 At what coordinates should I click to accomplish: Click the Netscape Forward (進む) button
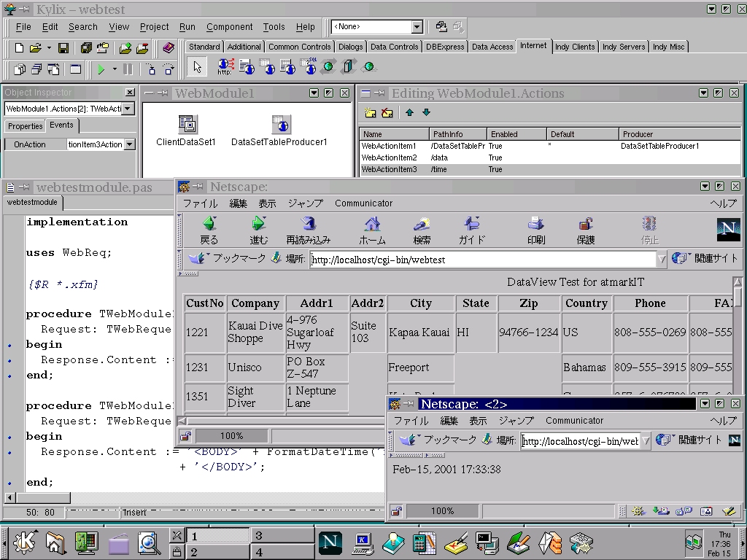point(259,230)
